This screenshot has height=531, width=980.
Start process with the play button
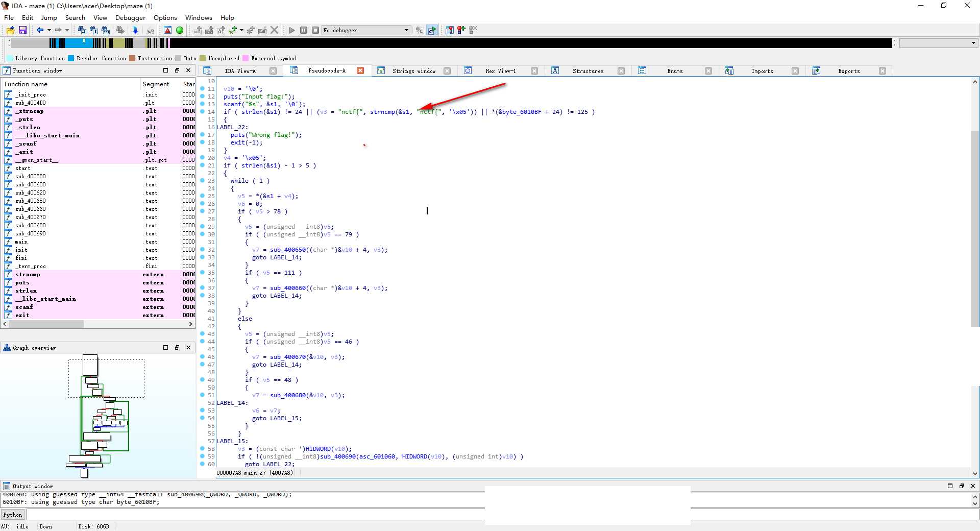292,30
